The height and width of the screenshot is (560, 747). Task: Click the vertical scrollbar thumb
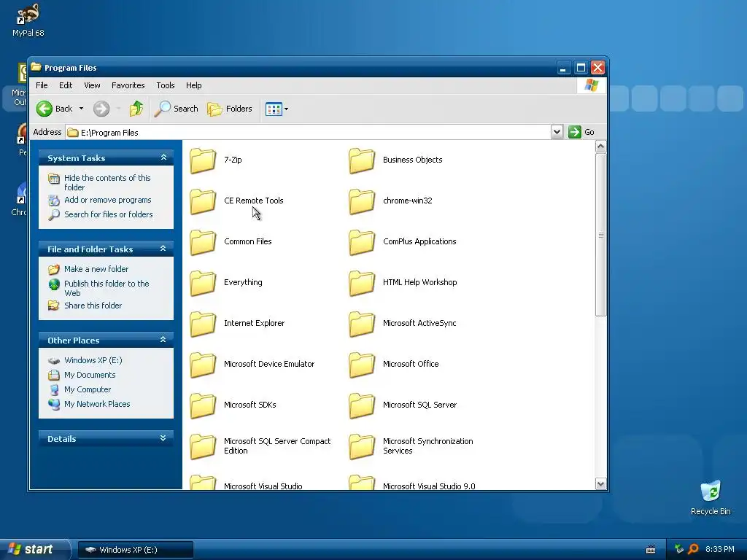(600, 234)
